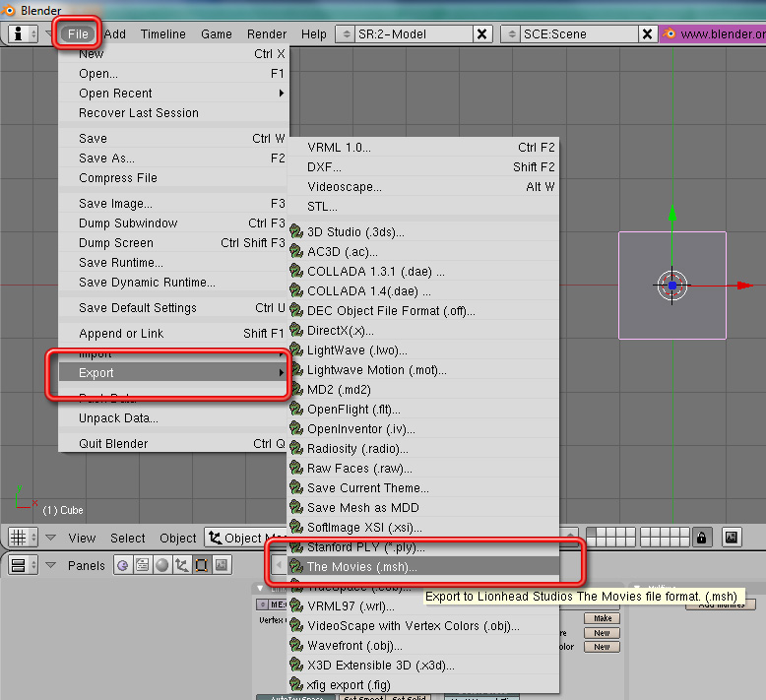Click Save As in File menu
The image size is (766, 700).
(x=106, y=159)
